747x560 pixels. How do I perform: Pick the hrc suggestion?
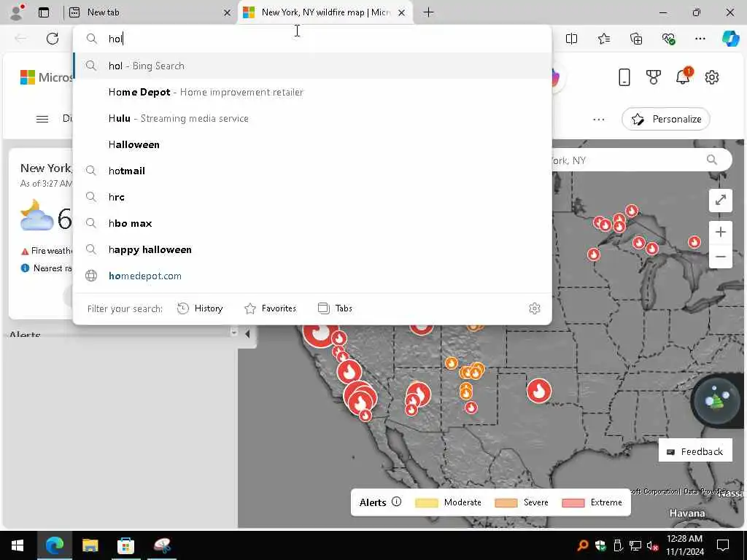(312, 197)
